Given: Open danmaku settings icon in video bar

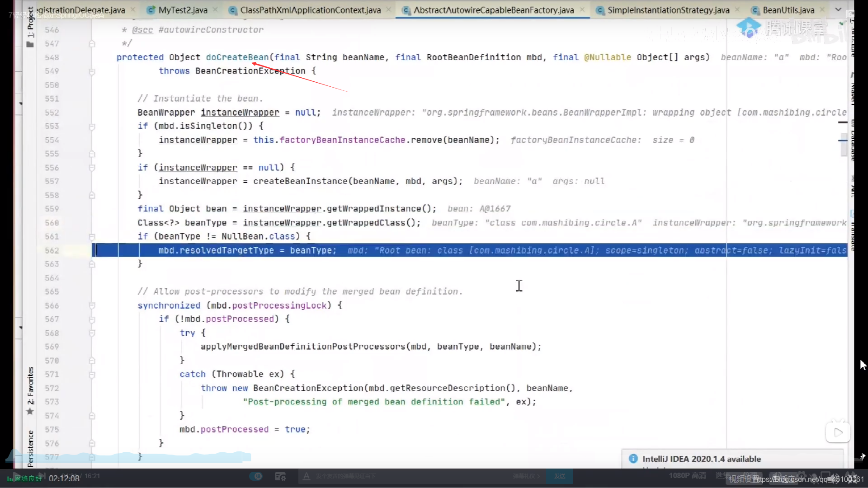Looking at the screenshot, I should coord(280,476).
